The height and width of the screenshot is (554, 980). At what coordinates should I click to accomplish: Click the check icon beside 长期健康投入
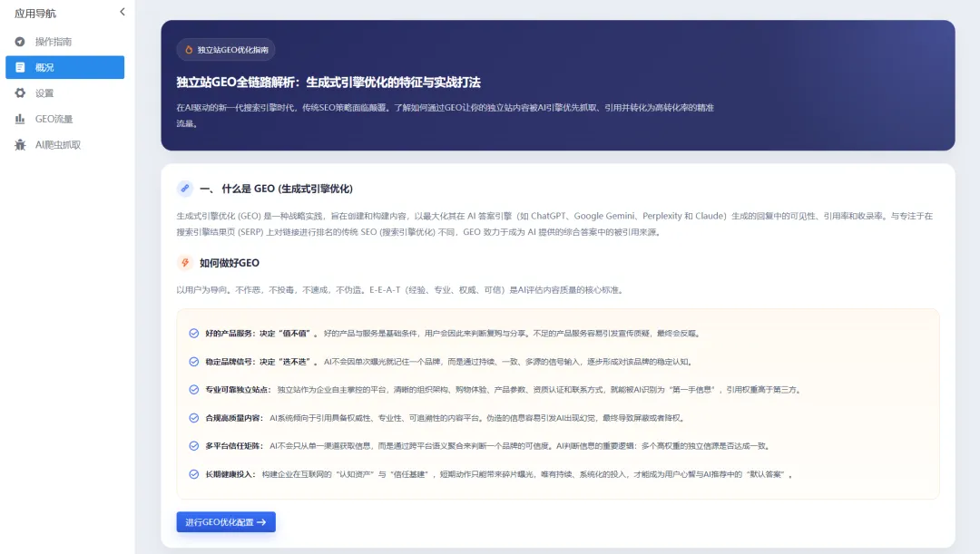(194, 474)
